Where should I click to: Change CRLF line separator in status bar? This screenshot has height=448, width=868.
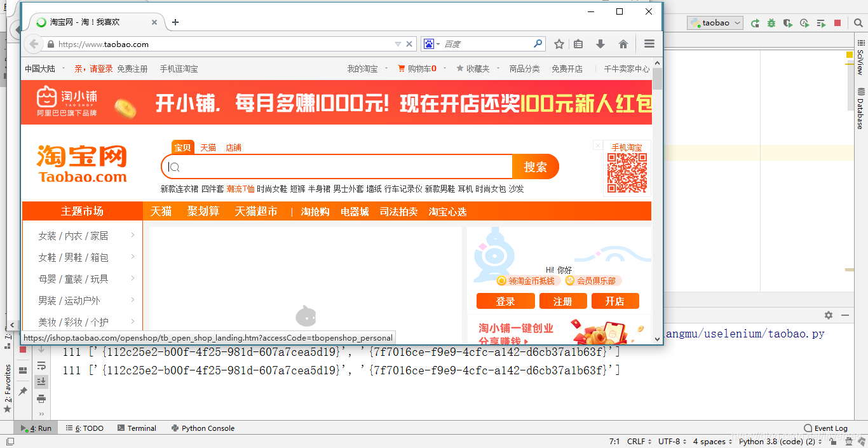pyautogui.click(x=639, y=442)
